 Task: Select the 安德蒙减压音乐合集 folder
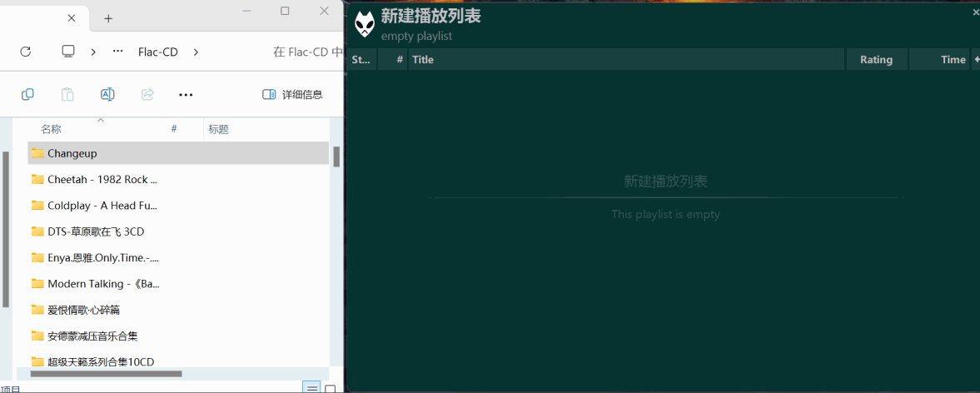click(178, 336)
